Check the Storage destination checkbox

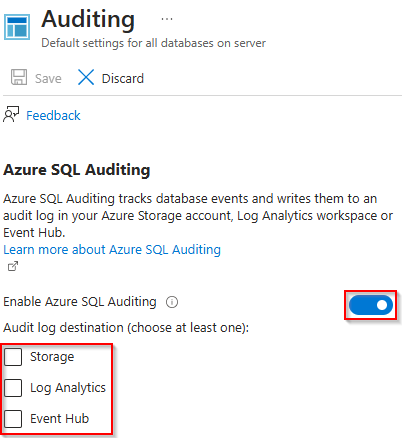13,357
